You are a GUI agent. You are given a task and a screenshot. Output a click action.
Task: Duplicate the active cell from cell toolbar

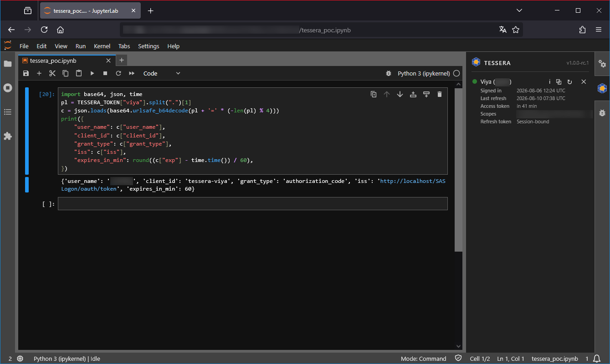374,94
